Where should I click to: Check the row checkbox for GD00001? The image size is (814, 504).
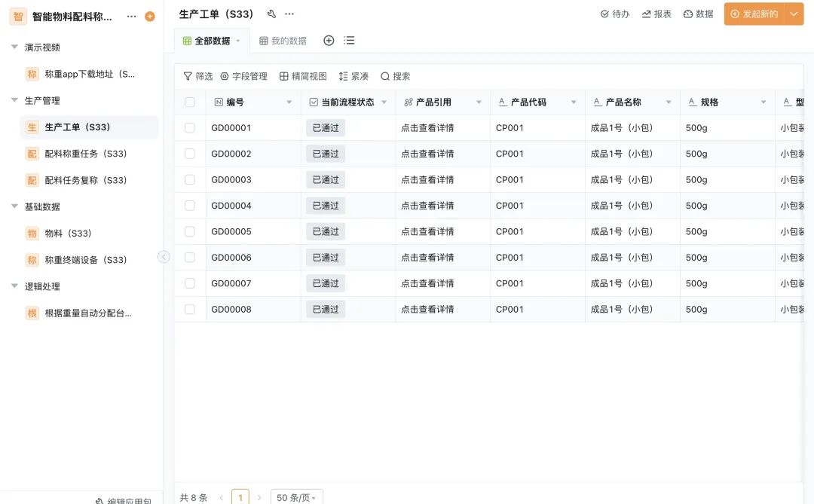[x=190, y=128]
